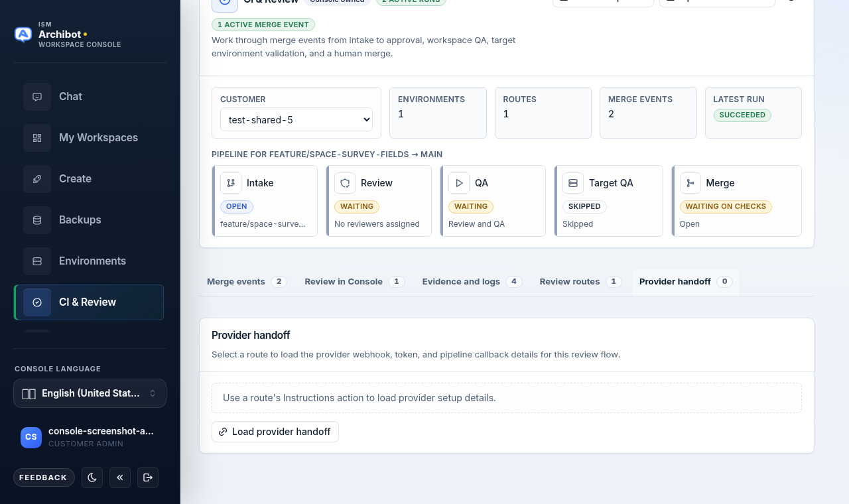
Task: Select the Intake pipeline stage card
Action: point(265,201)
